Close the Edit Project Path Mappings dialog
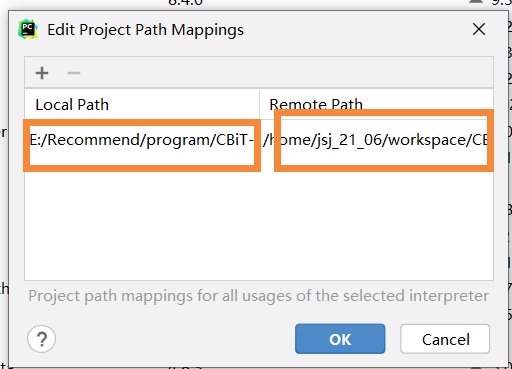This screenshot has width=512, height=369. pos(479,29)
